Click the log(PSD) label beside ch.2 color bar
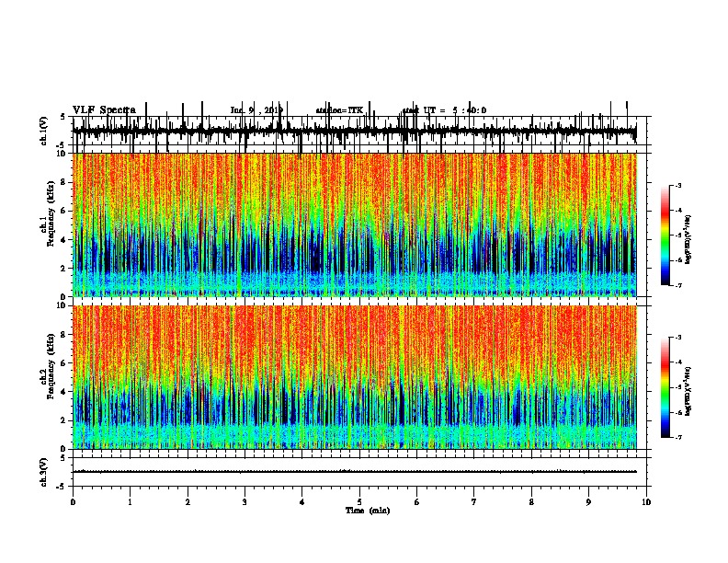This screenshot has width=728, height=563. pyautogui.click(x=688, y=391)
